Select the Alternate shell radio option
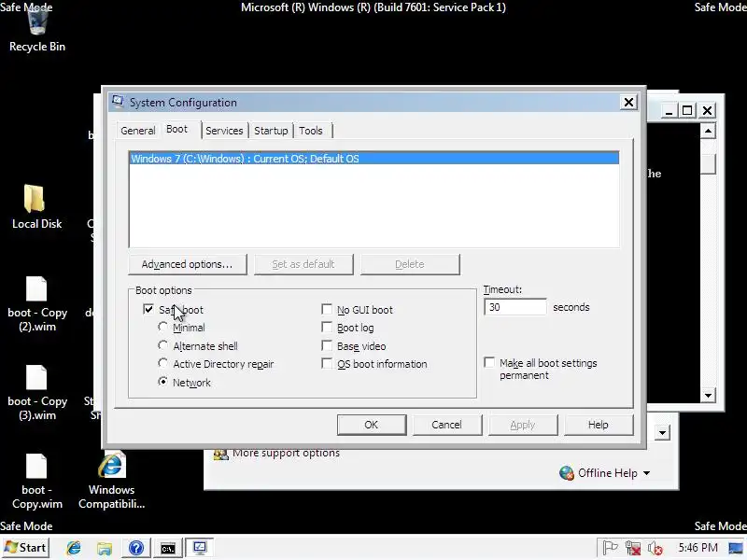Image resolution: width=747 pixels, height=560 pixels. point(162,345)
